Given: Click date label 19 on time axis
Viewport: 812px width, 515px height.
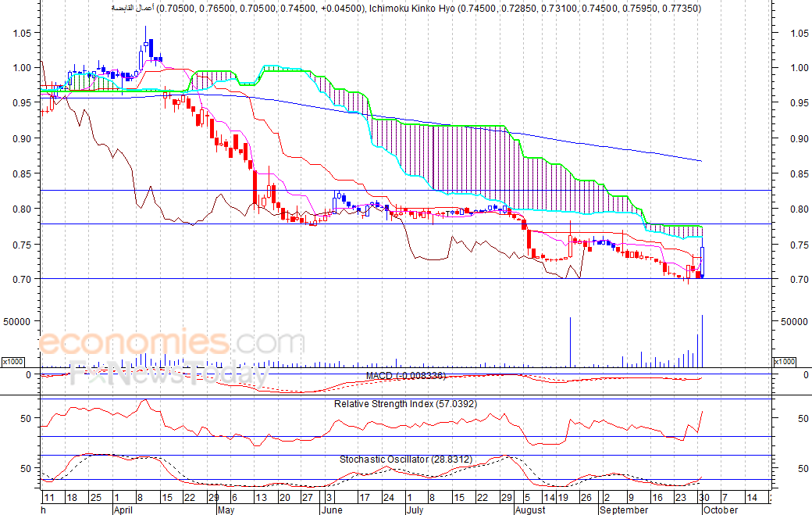Looking at the screenshot, I should click(563, 497).
